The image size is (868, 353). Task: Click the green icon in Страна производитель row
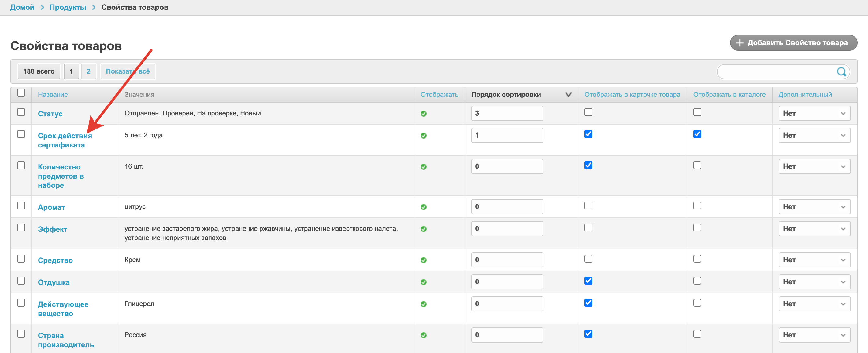pos(423,335)
